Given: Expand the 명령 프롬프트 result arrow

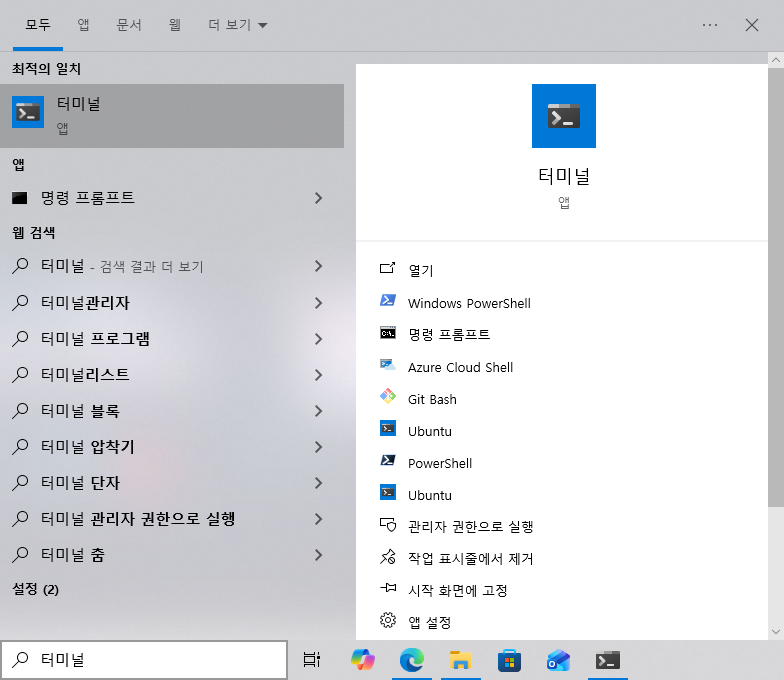Looking at the screenshot, I should pos(319,198).
